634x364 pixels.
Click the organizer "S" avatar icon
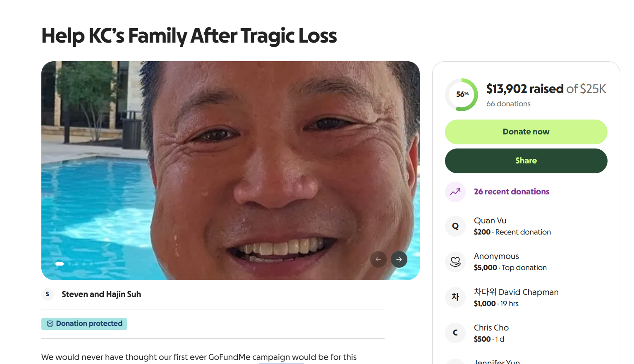tap(48, 294)
